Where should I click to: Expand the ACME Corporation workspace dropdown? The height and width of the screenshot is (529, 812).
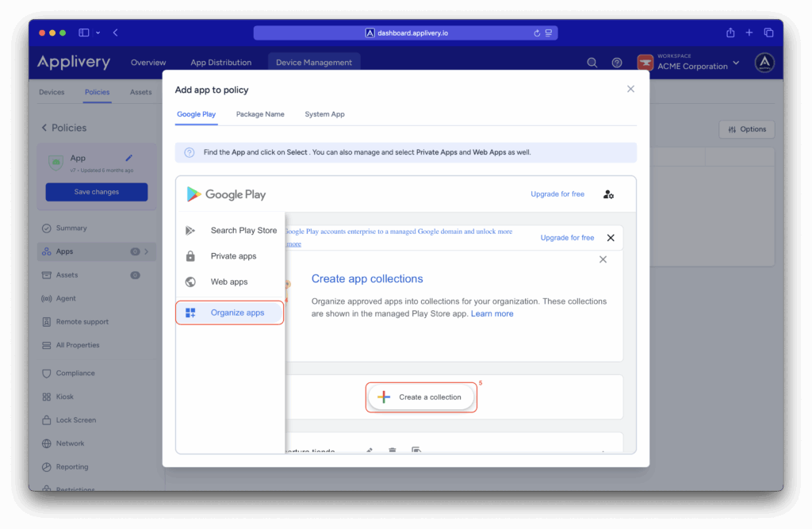(x=735, y=63)
